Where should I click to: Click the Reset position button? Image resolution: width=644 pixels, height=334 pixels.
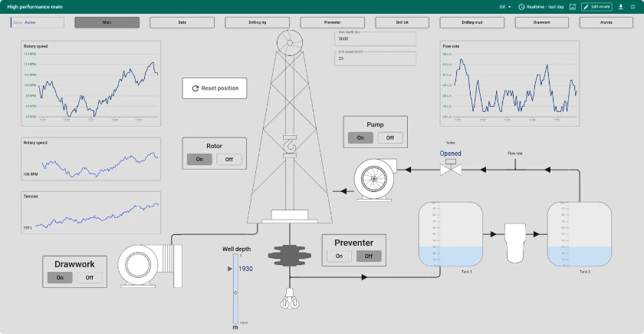click(x=215, y=88)
